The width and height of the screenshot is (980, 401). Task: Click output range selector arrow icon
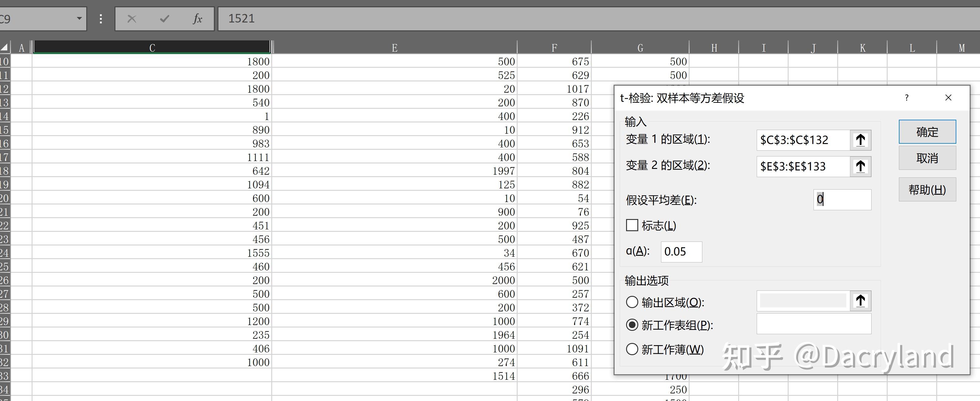861,301
